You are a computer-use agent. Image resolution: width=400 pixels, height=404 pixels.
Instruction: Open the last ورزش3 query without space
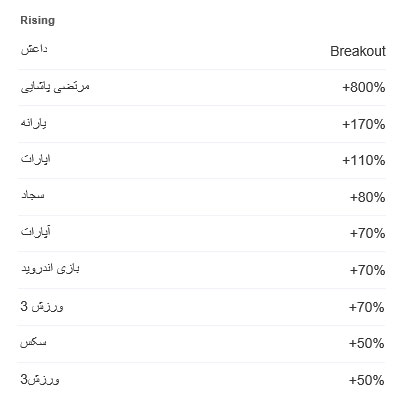click(x=40, y=379)
